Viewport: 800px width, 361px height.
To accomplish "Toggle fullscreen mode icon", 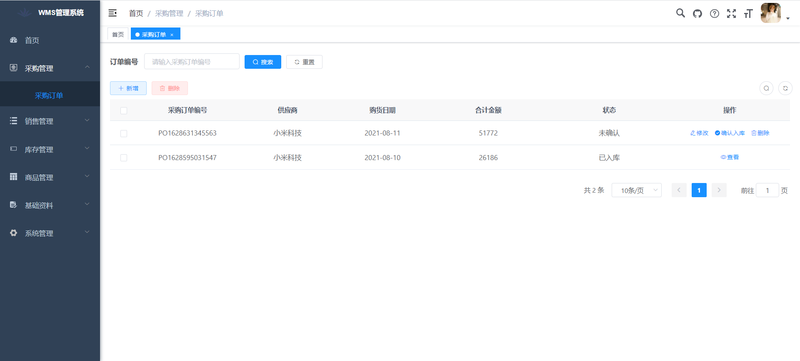I will 732,14.
